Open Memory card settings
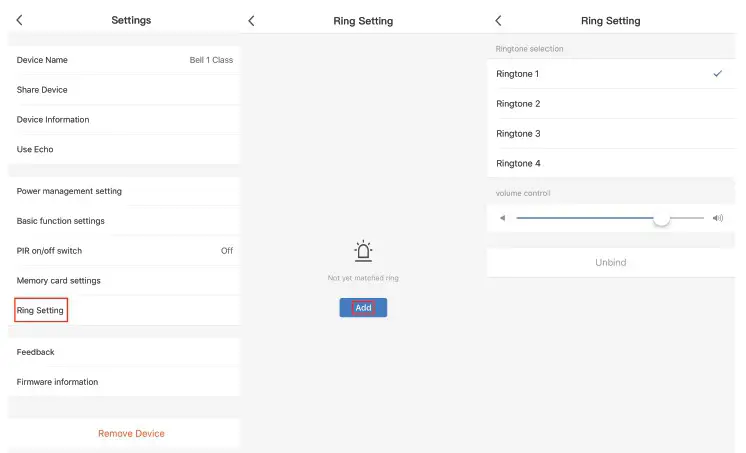 click(x=124, y=281)
